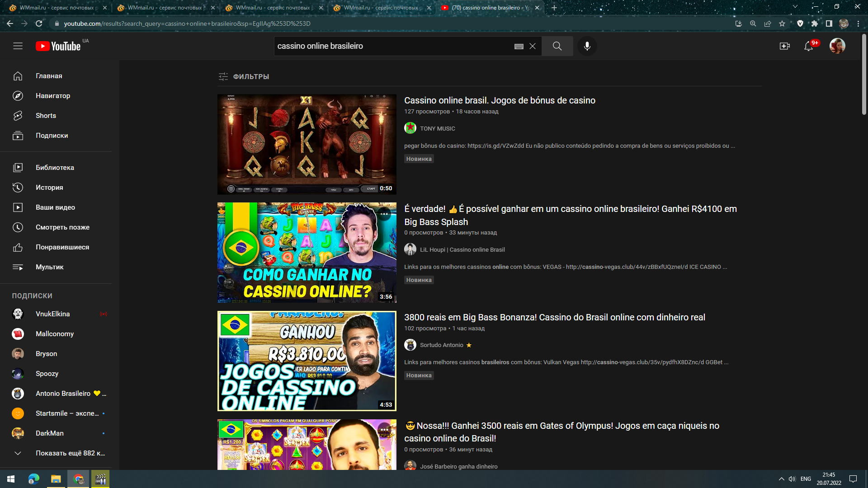The width and height of the screenshot is (868, 488).
Task: Open the Como ganhar no cassino online thumbnail
Action: pyautogui.click(x=307, y=253)
